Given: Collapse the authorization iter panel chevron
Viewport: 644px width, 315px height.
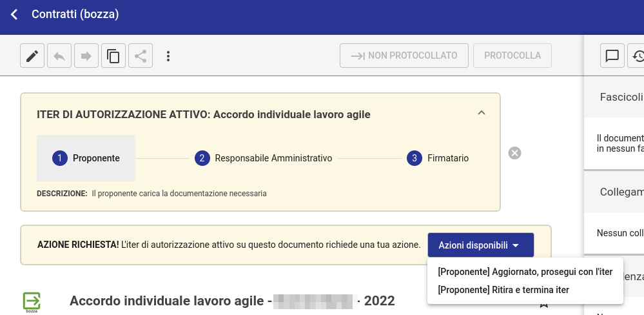Looking at the screenshot, I should 482,113.
